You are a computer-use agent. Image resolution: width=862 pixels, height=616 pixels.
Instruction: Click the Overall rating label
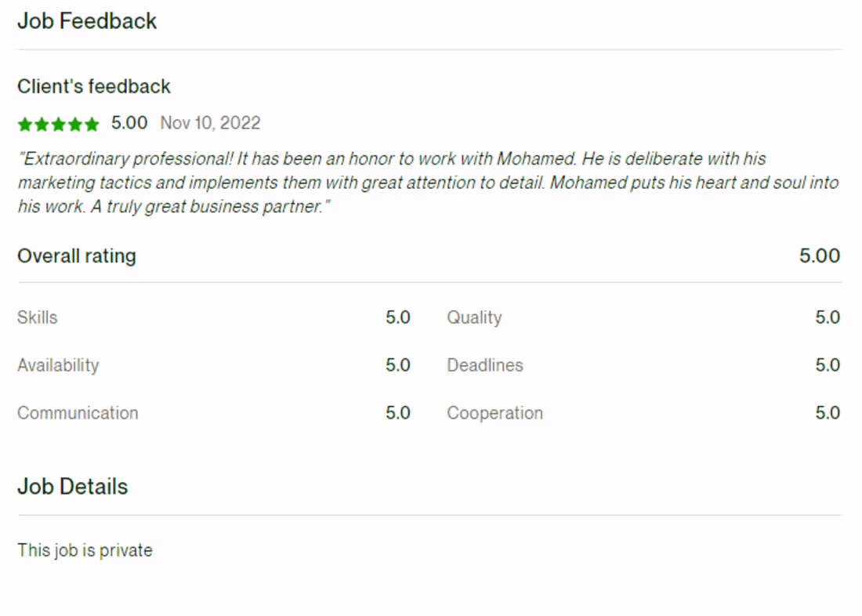click(77, 256)
